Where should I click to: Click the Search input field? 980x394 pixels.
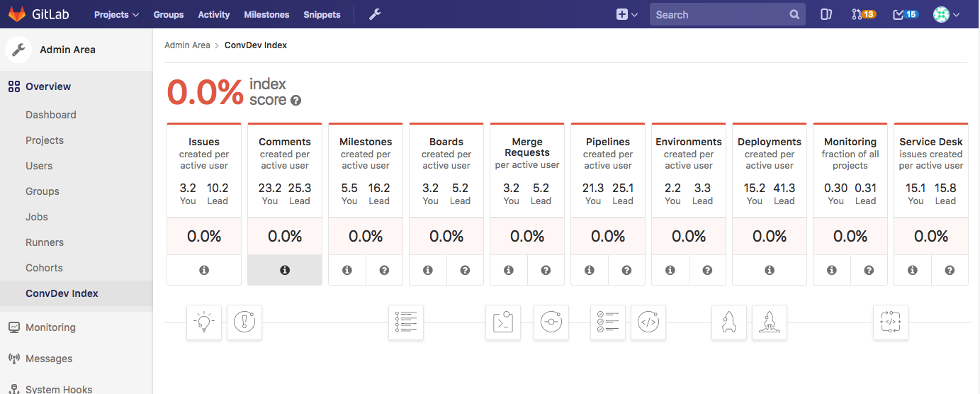[719, 14]
